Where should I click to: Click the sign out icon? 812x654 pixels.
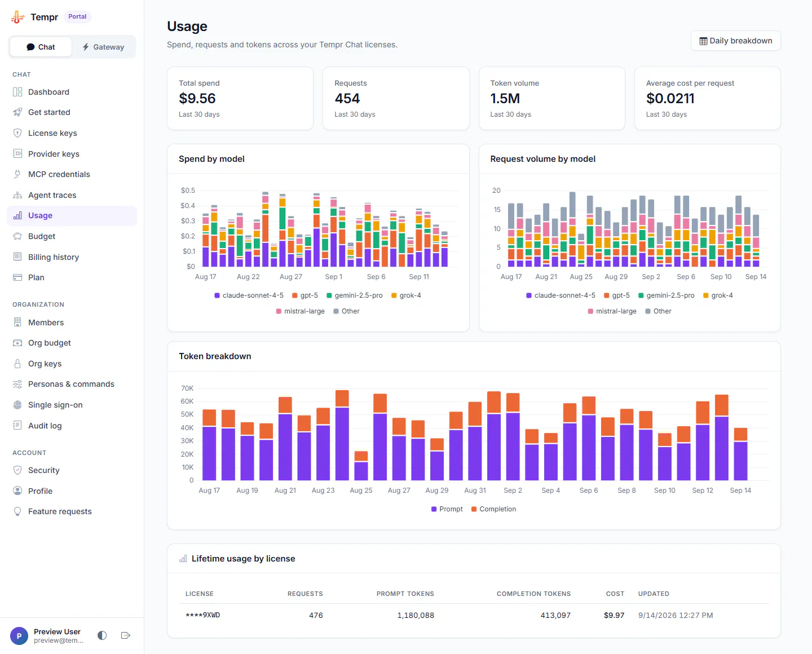point(126,635)
